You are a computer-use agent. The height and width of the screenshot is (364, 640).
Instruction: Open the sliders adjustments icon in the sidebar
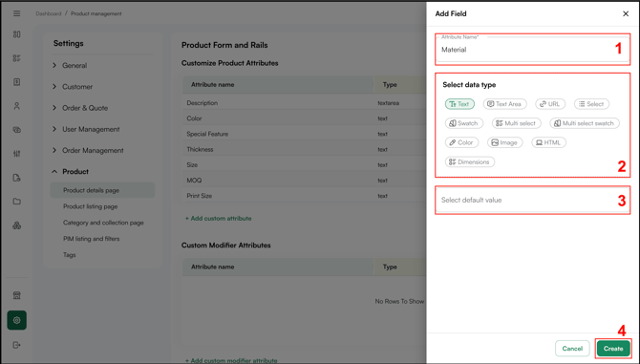click(x=17, y=154)
